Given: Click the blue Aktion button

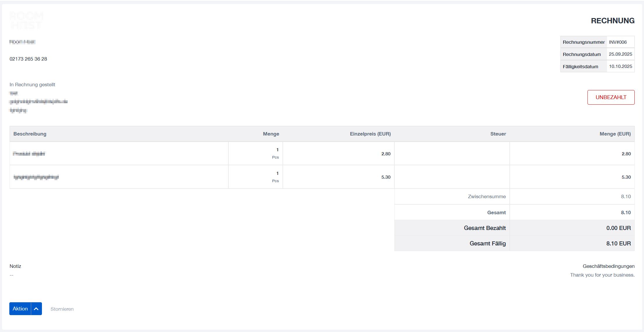Looking at the screenshot, I should coord(20,309).
